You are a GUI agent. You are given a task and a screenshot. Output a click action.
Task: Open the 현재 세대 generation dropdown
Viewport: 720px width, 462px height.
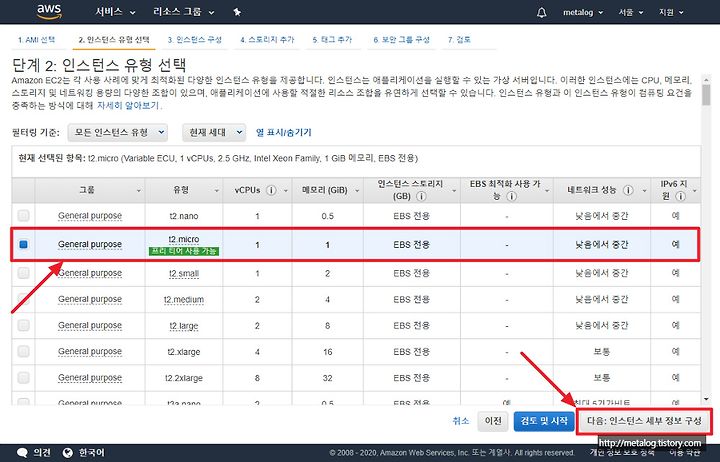tap(214, 132)
